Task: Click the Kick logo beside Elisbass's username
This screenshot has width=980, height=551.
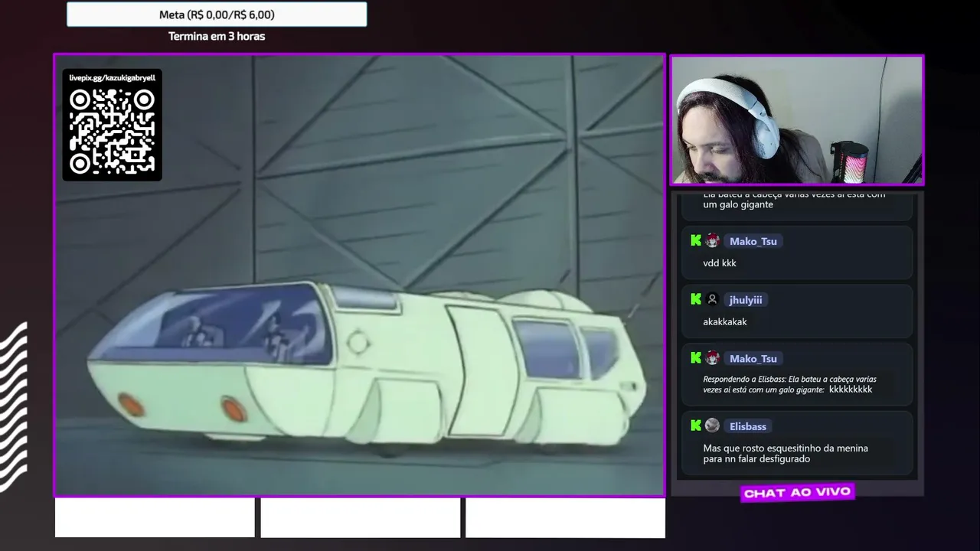Action: click(x=696, y=425)
